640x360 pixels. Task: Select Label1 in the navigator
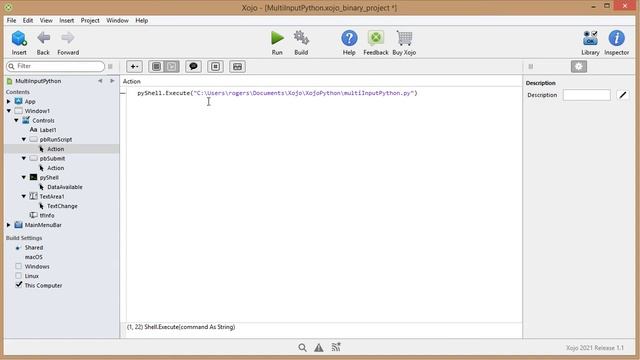pyautogui.click(x=48, y=130)
